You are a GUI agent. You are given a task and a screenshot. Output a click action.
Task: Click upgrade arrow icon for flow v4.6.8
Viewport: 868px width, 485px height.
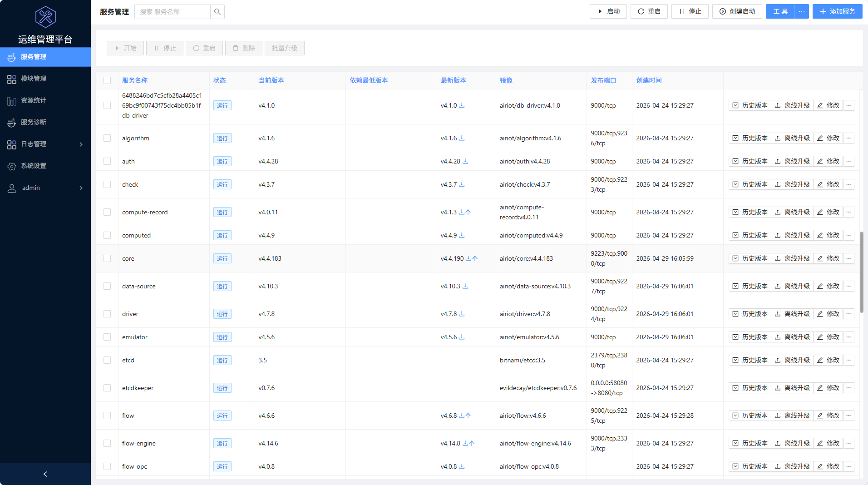click(x=468, y=416)
